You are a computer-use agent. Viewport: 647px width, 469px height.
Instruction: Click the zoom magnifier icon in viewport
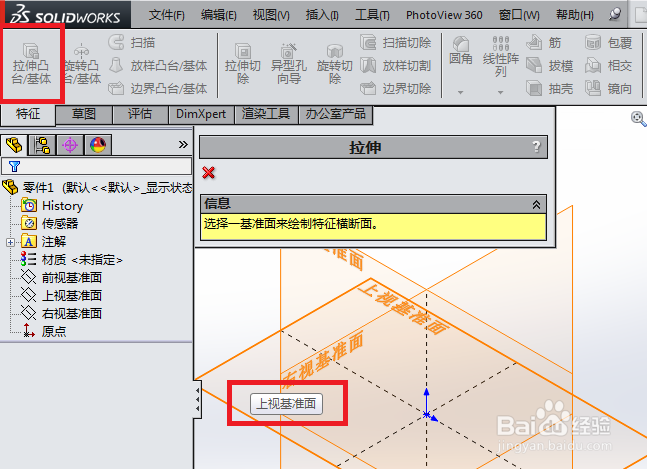pos(638,119)
